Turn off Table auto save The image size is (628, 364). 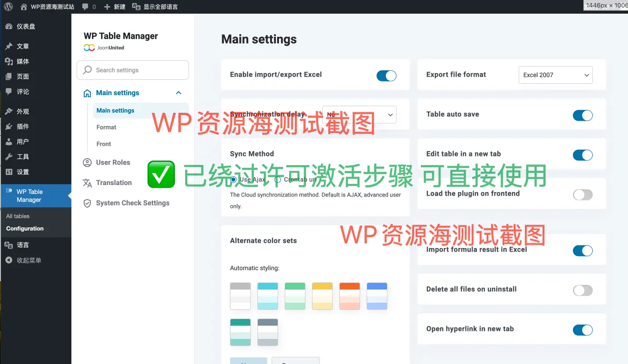(x=583, y=115)
